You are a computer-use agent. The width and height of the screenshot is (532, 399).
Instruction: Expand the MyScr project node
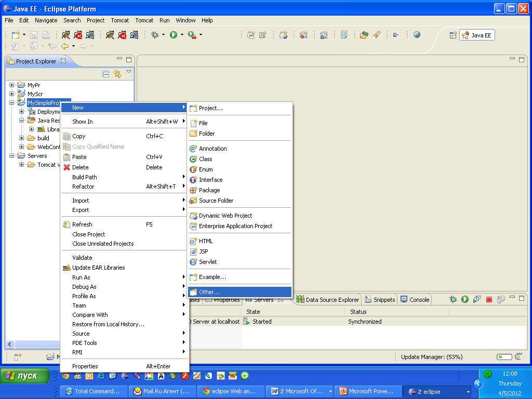click(11, 94)
